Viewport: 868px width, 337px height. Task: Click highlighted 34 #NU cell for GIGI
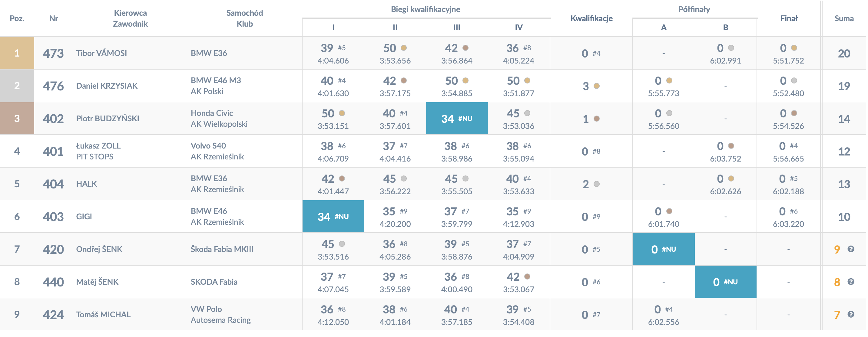pyautogui.click(x=333, y=217)
